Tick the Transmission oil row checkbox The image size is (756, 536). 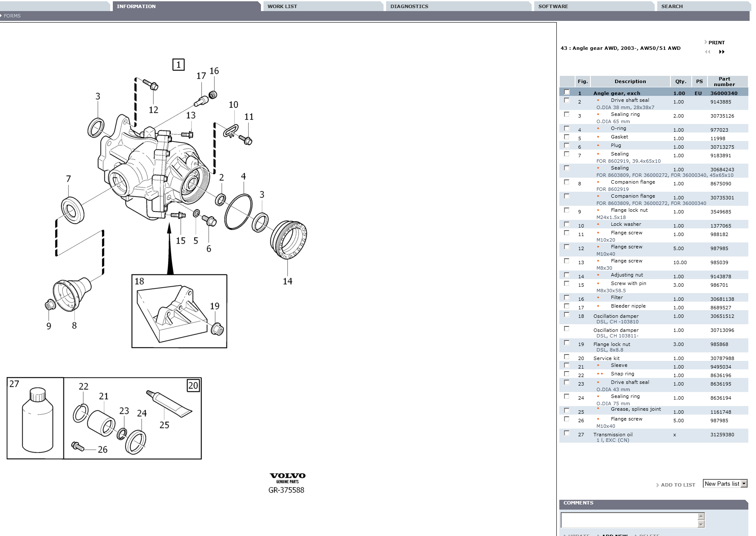(x=567, y=433)
